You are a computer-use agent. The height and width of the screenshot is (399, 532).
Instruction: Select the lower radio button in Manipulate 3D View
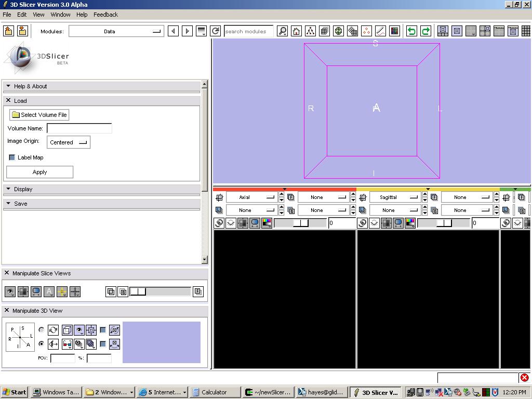(42, 344)
